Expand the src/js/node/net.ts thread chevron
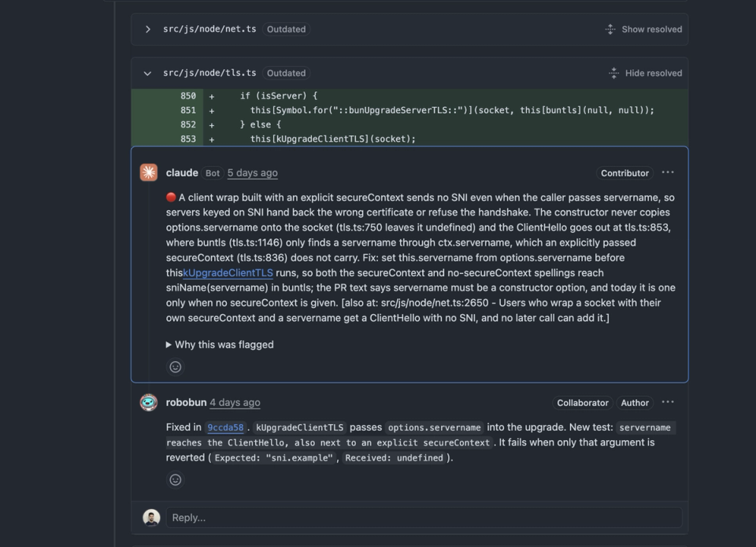Screen dimensions: 756x547 [x=148, y=29]
